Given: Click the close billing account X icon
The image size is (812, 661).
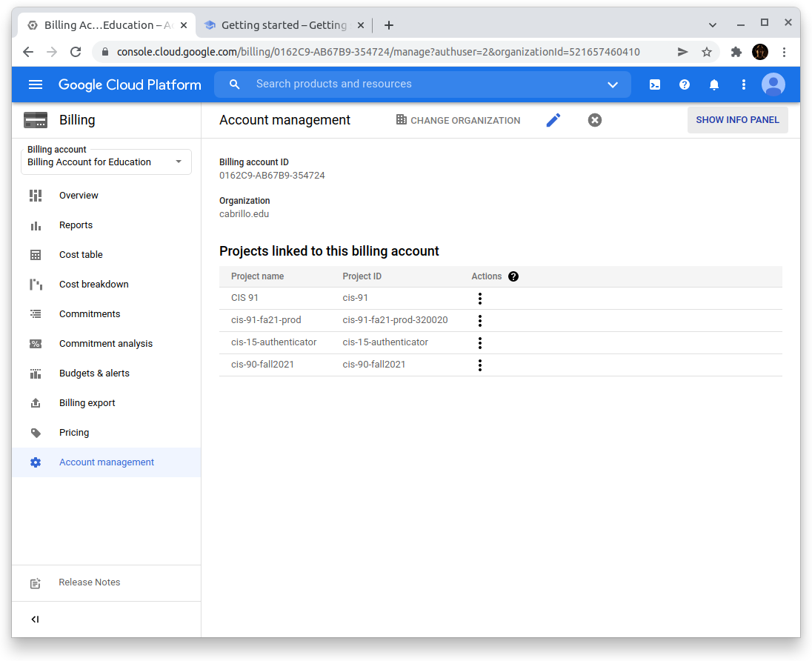Looking at the screenshot, I should coord(595,120).
